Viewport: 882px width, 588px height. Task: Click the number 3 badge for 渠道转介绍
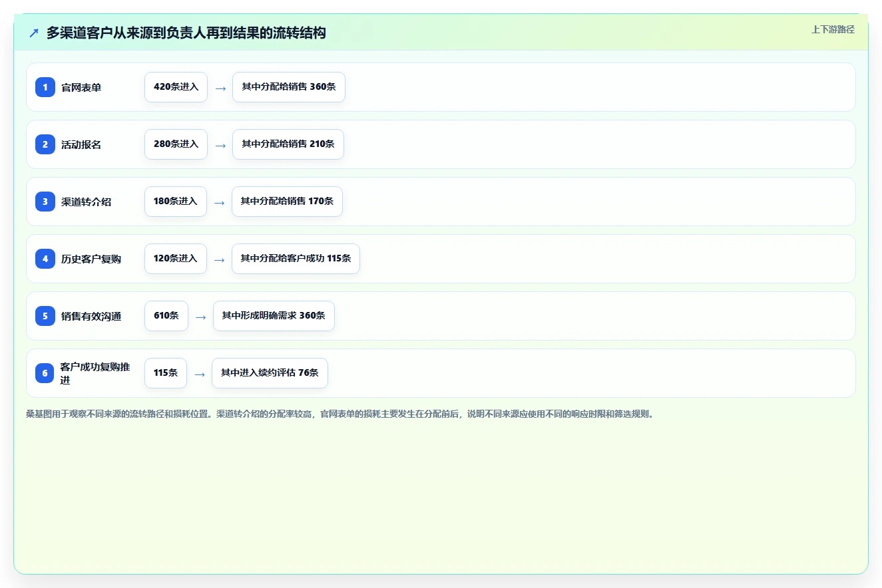[x=45, y=202]
